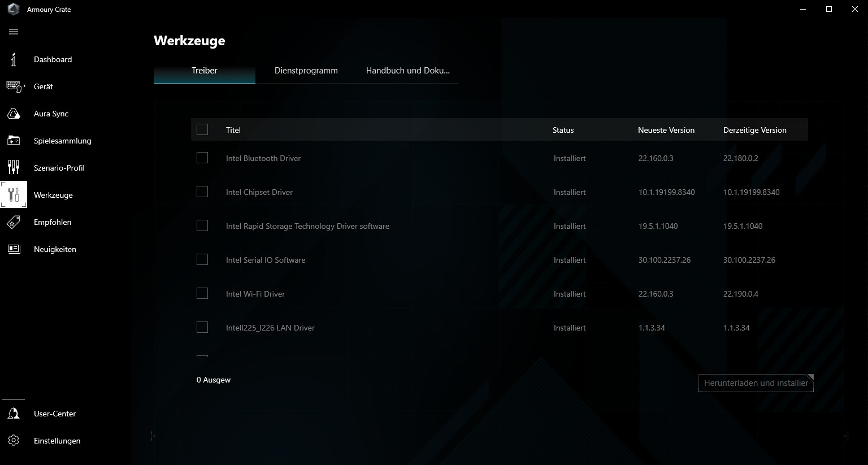Screen dimensions: 868x465
Task: Toggle the hamburger menu to collapse sidebar
Action: point(14,32)
